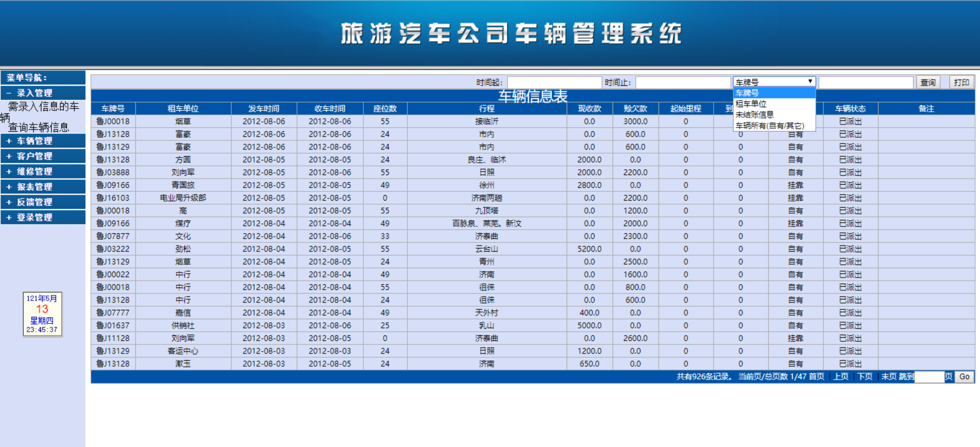Expand the 车辆管理 menu section

point(43,141)
